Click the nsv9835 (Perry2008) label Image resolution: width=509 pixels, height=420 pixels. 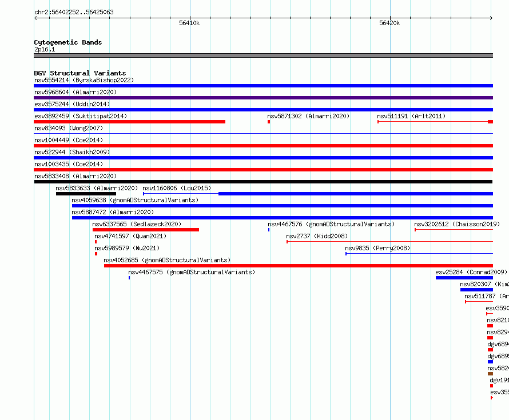coord(377,248)
